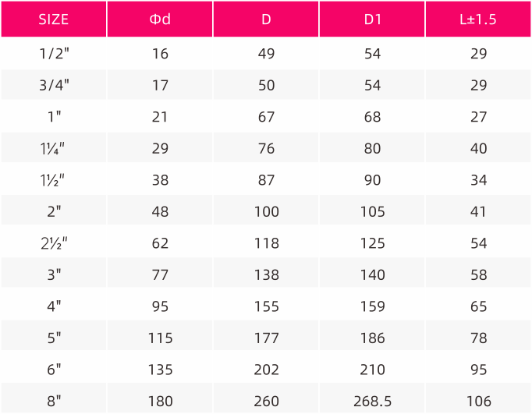Click the 159 value in 4" row

tap(373, 306)
